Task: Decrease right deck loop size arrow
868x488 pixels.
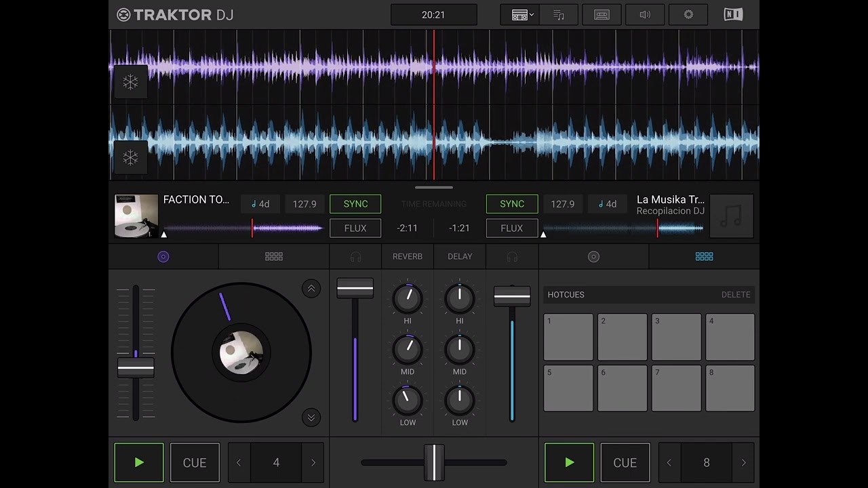Action: click(669, 463)
